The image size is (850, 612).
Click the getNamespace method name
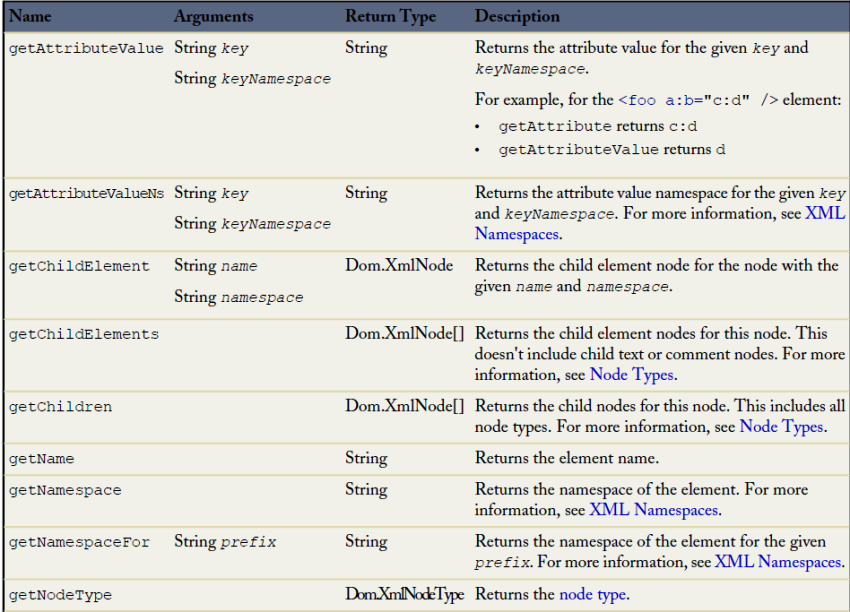pos(64,490)
